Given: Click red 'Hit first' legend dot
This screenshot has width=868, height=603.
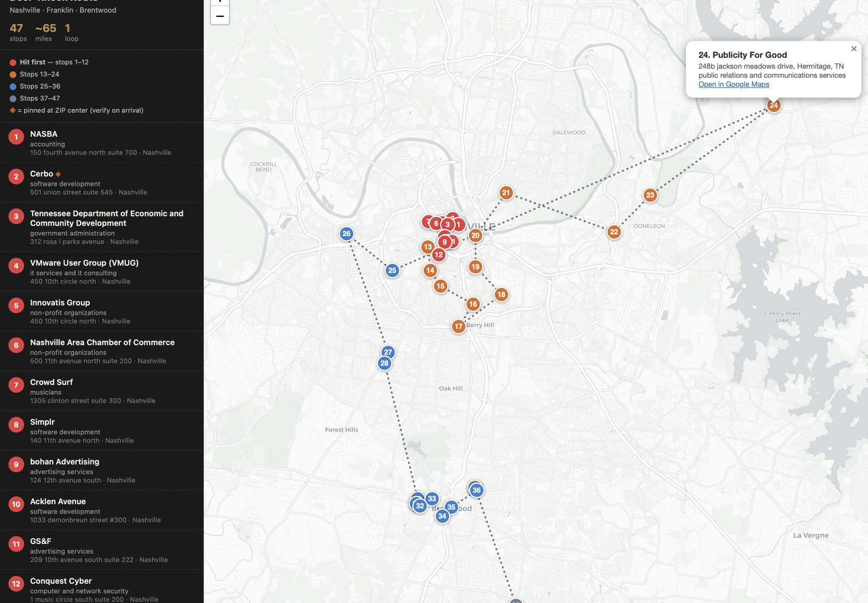Looking at the screenshot, I should point(13,62).
